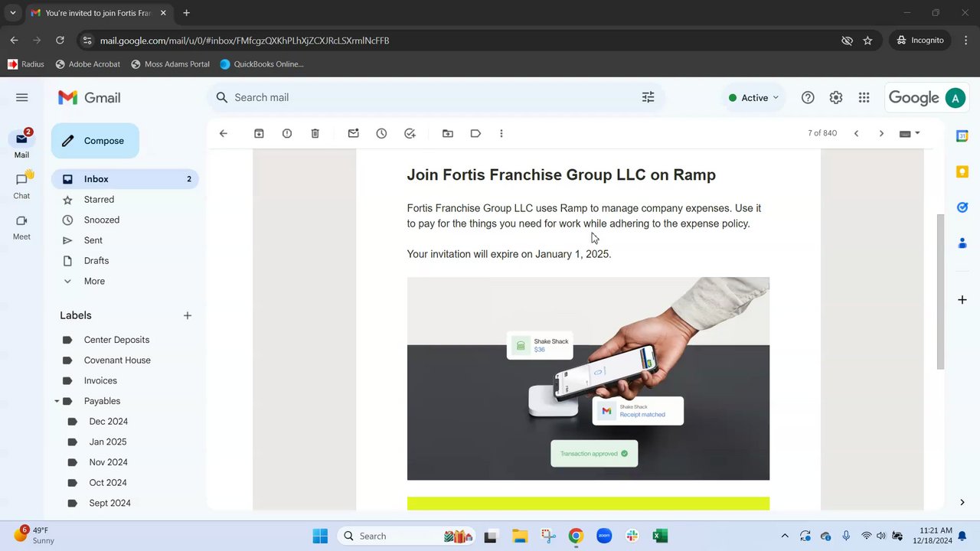This screenshot has height=551, width=980.
Task: Open the Center Deposits label
Action: point(116,340)
